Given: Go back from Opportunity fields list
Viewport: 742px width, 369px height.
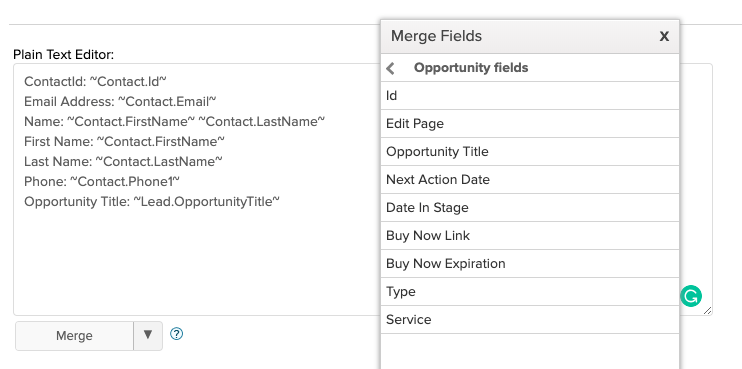Looking at the screenshot, I should tap(390, 68).
